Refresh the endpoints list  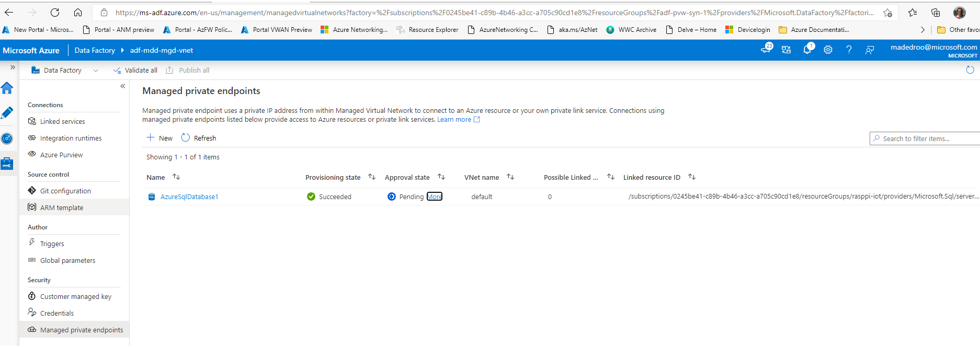[x=199, y=138]
